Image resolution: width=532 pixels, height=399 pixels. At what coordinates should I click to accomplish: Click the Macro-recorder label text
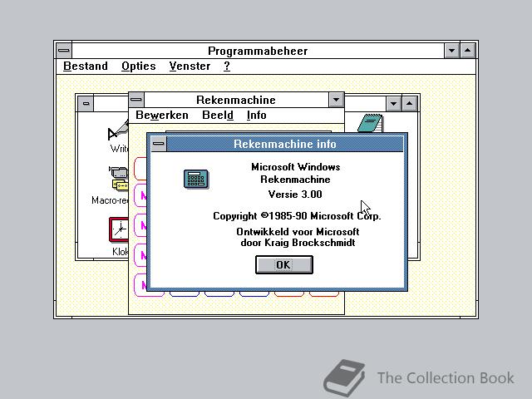pos(111,200)
